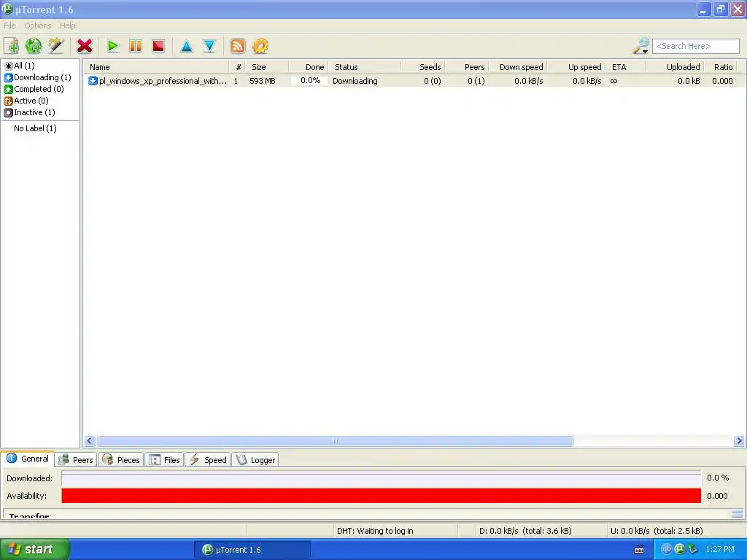Select Active (0) category

[x=26, y=101]
